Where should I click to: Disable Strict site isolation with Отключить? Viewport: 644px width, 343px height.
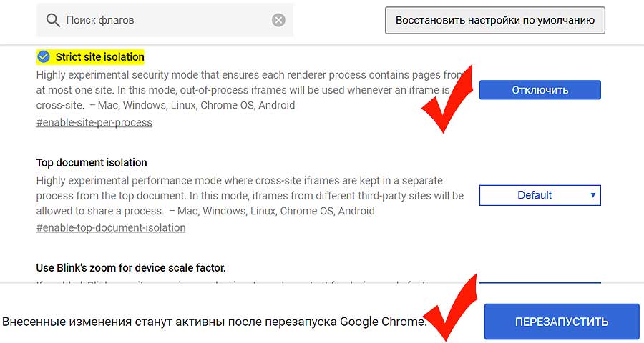(x=540, y=90)
